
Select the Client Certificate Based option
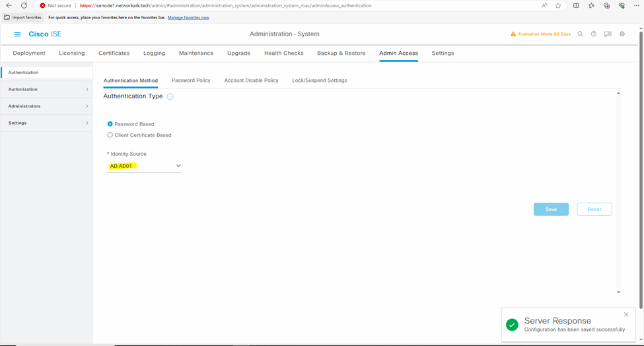(x=110, y=135)
